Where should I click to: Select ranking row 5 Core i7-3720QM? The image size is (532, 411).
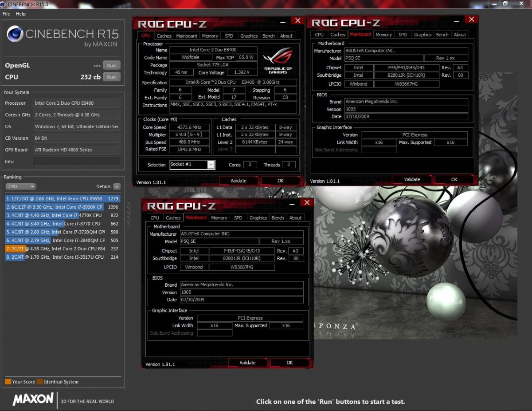coord(63,232)
